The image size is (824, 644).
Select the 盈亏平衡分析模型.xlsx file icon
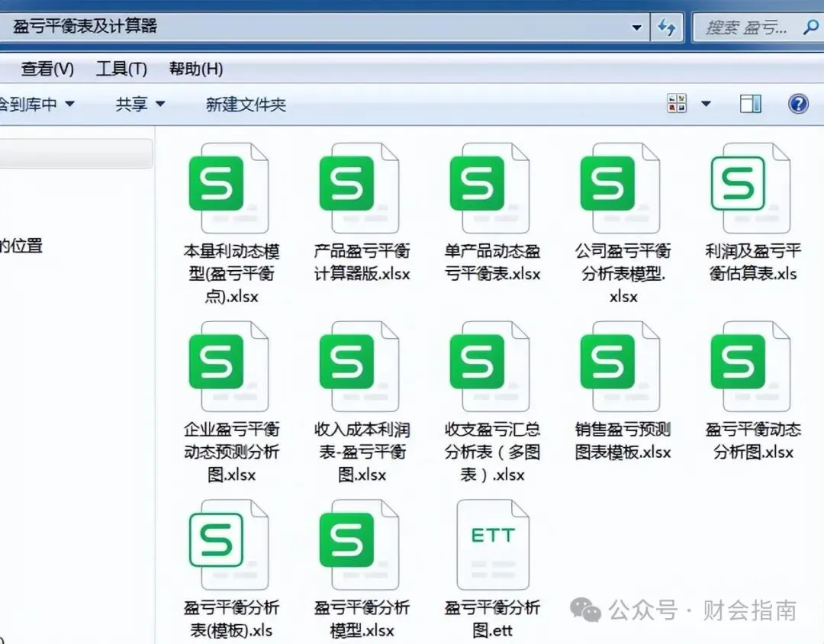(x=359, y=545)
